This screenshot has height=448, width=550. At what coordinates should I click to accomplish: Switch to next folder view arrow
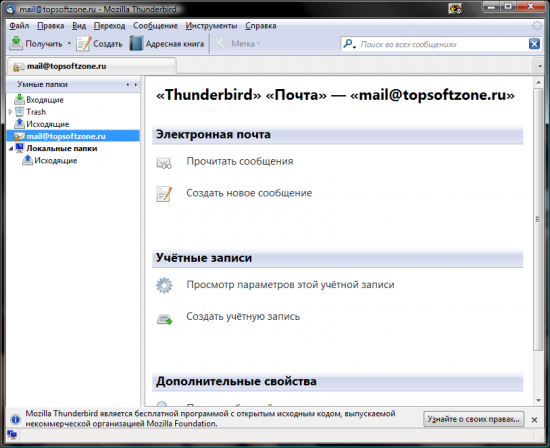pyautogui.click(x=136, y=85)
